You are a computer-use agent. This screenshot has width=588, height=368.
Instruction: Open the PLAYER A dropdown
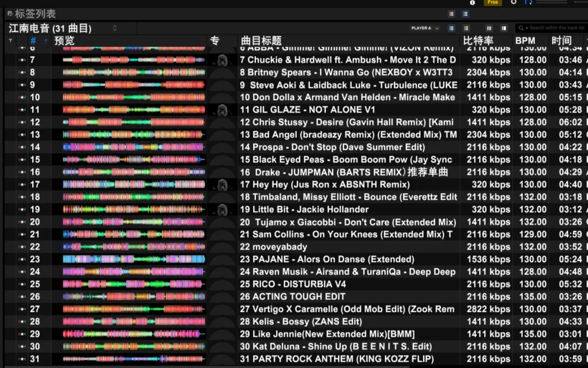425,28
